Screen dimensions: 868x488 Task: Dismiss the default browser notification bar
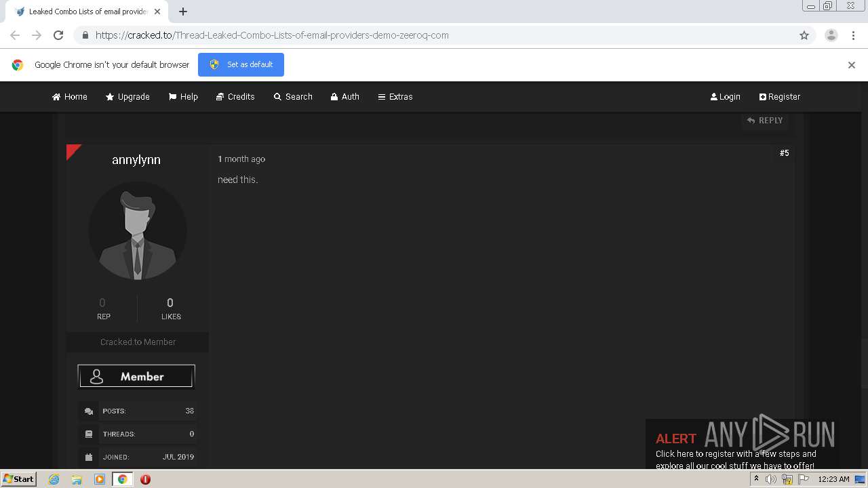point(852,65)
